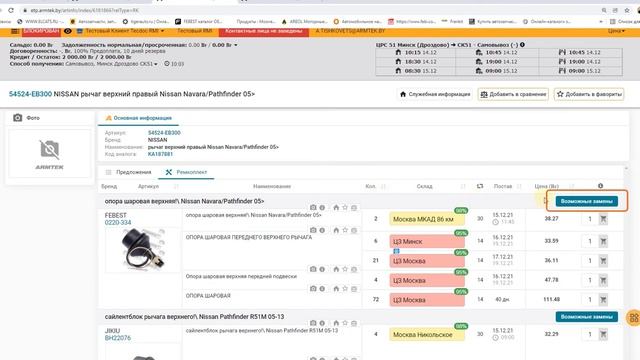
Task: Click Возможные замены for сайлентблок рычага
Action: point(587,317)
